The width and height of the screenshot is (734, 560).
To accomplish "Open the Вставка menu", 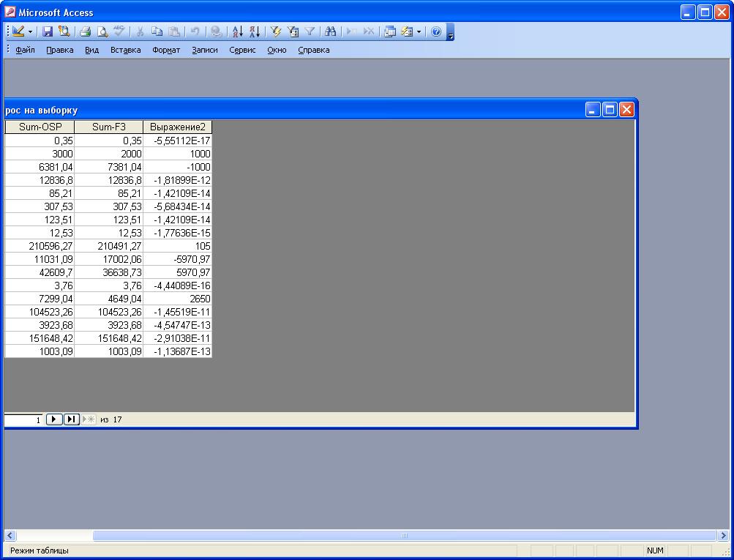I will [x=125, y=50].
